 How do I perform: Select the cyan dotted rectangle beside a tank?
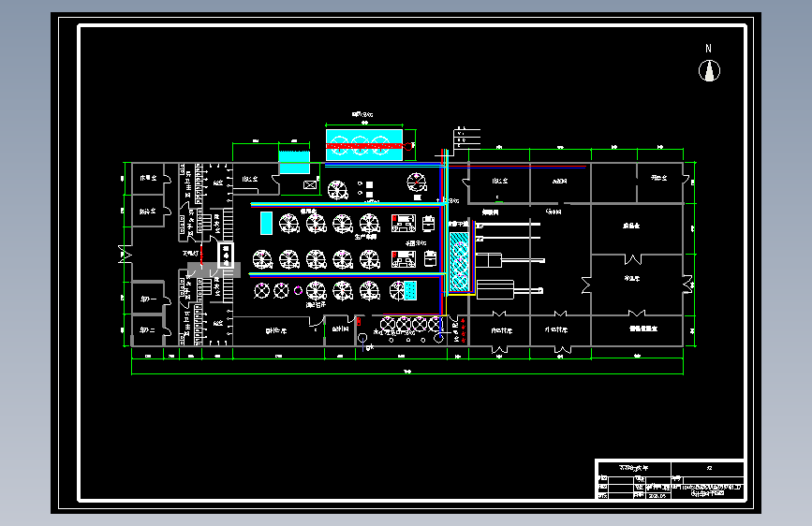(410, 290)
